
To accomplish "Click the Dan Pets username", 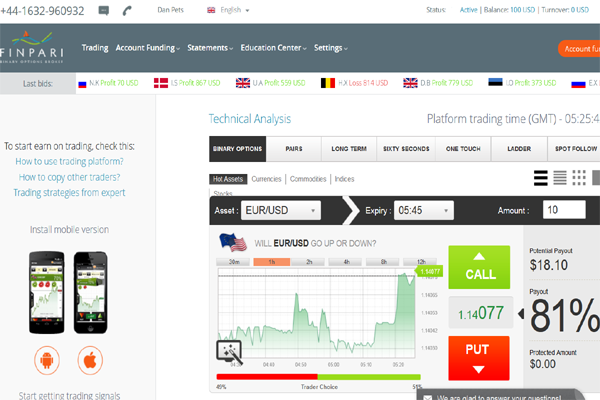I will point(170,10).
